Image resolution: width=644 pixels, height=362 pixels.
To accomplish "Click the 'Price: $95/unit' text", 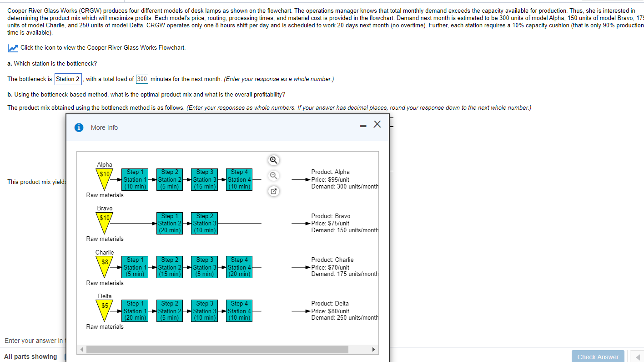I will pos(330,179).
